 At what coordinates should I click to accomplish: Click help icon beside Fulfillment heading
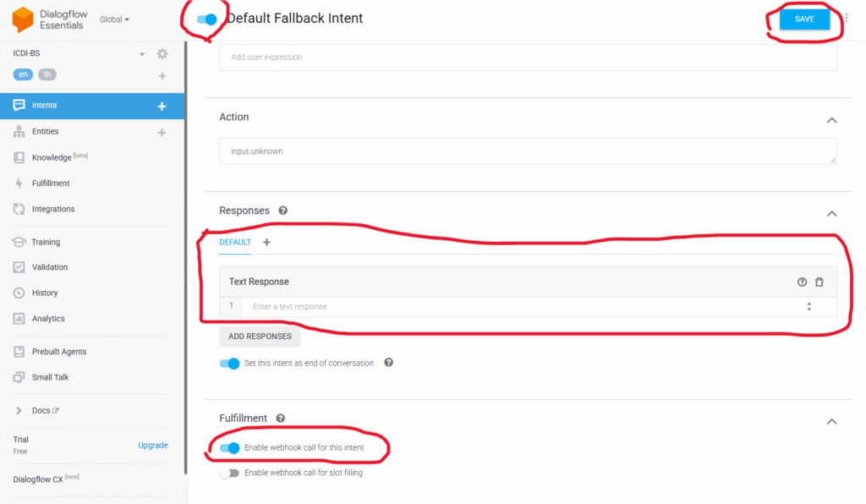(281, 419)
